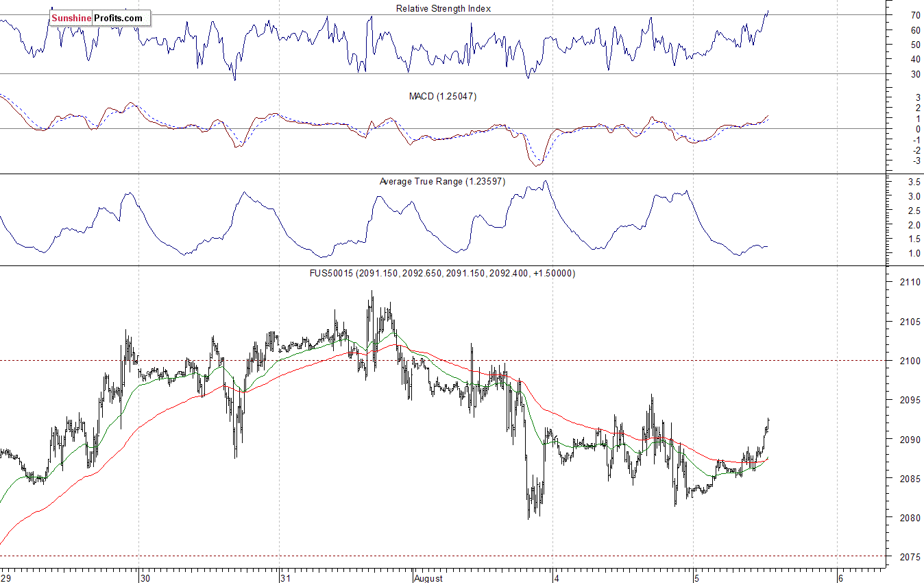
Task: Click the FUS50015 price chart title
Action: pos(443,273)
